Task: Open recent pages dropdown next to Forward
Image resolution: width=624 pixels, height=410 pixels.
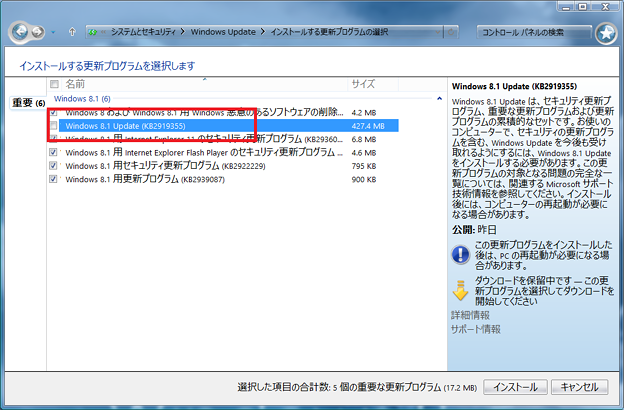Action: 53,32
